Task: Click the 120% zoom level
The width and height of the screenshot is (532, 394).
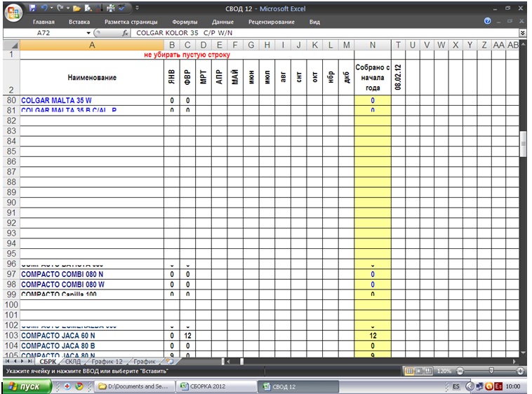Action: 444,372
